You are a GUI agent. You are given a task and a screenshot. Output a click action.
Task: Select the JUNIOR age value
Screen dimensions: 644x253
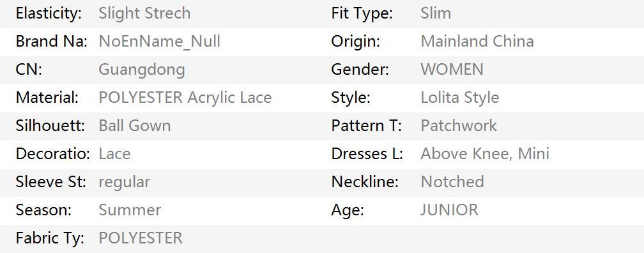tap(449, 210)
